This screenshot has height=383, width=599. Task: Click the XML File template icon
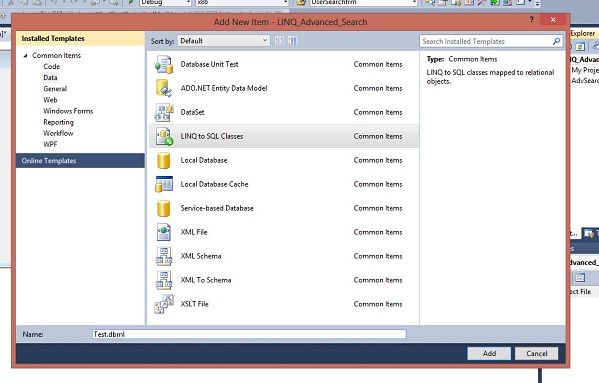(164, 232)
